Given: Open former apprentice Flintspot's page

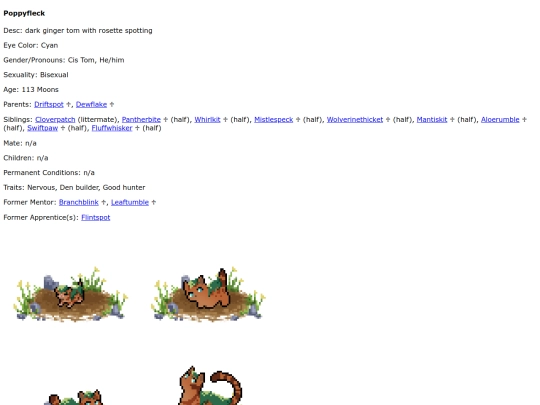Looking at the screenshot, I should coord(96,218).
